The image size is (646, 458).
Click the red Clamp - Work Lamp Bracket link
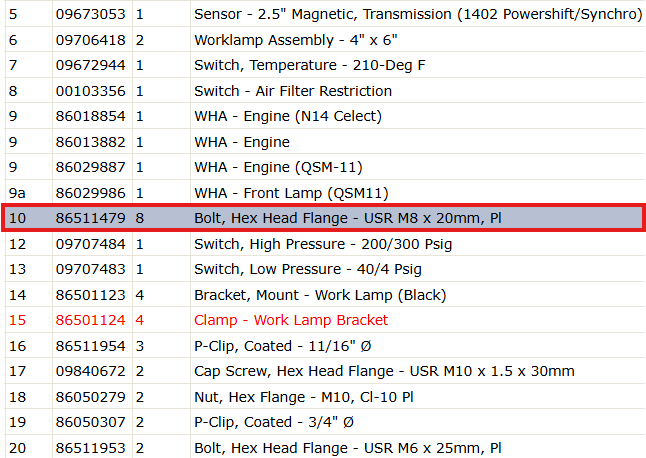pos(291,320)
